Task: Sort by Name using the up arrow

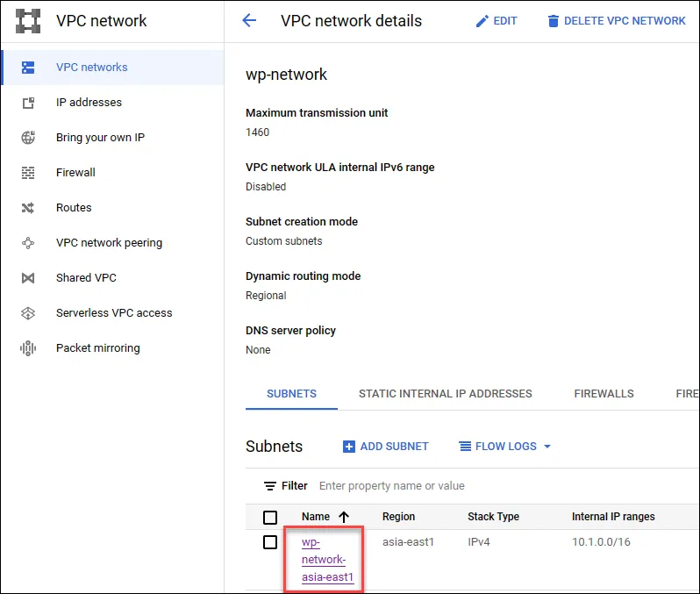Action: [x=344, y=517]
